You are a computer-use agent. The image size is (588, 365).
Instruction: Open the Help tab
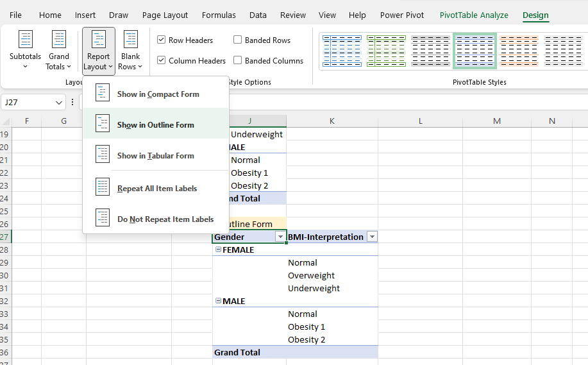pos(357,15)
